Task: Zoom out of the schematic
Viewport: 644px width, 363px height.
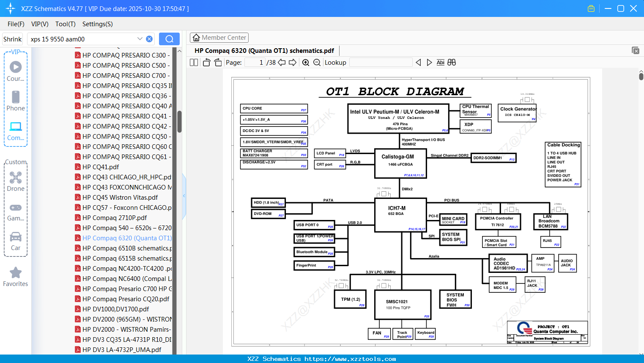Action: pyautogui.click(x=317, y=62)
